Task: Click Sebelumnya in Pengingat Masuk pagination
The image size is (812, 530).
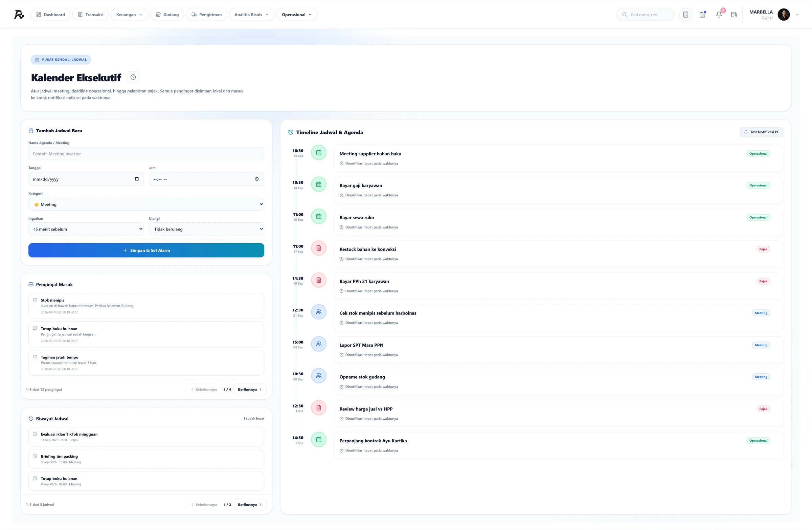Action: (204, 390)
